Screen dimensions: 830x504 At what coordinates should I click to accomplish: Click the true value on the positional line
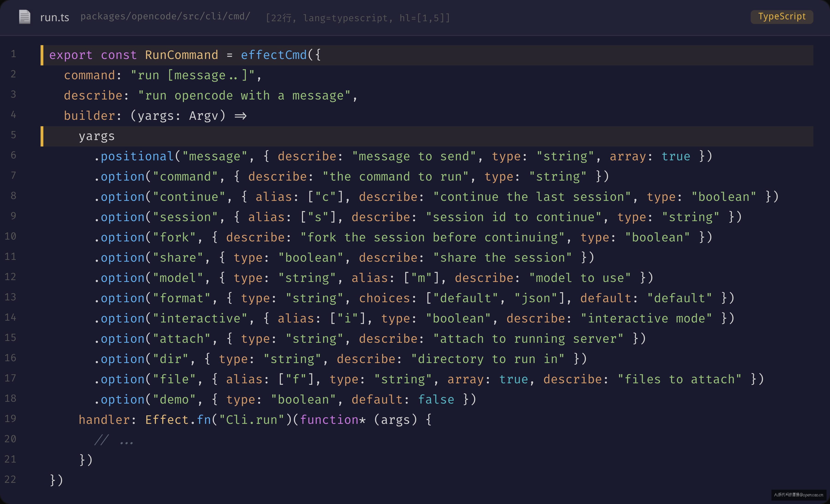pos(676,156)
